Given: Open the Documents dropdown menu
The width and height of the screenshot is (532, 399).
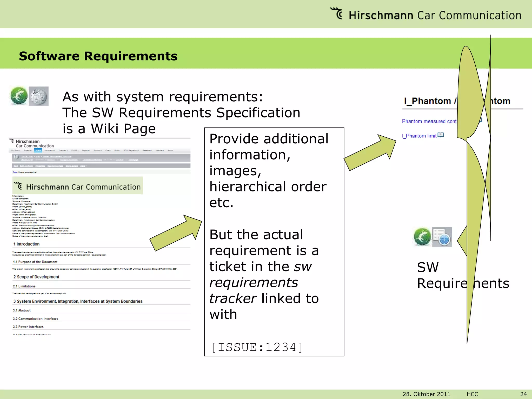Looking at the screenshot, I should click(x=49, y=150).
